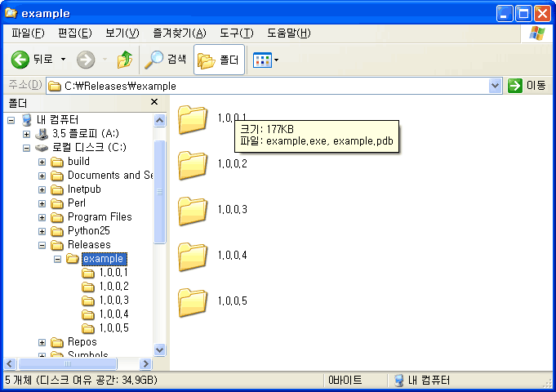Viewport: 556px width, 392px height.
Task: Select Python25 in the folder tree
Action: pyautogui.click(x=87, y=231)
